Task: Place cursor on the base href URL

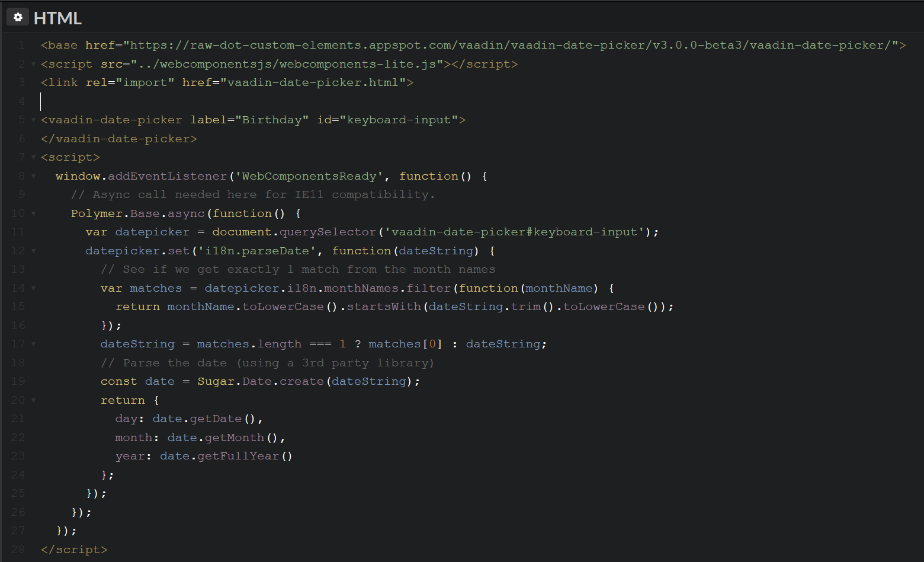Action: click(x=511, y=45)
